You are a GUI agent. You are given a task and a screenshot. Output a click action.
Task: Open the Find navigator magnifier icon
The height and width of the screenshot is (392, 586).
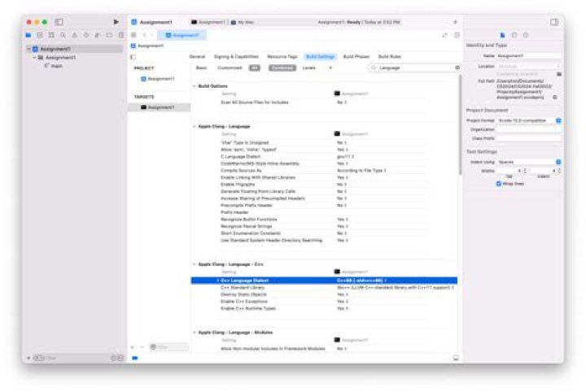[63, 35]
